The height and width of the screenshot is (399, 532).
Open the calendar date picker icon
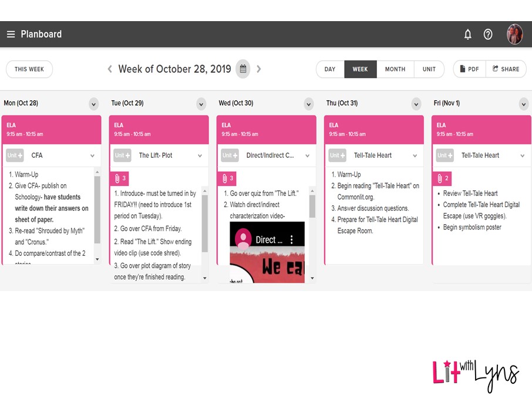[243, 69]
